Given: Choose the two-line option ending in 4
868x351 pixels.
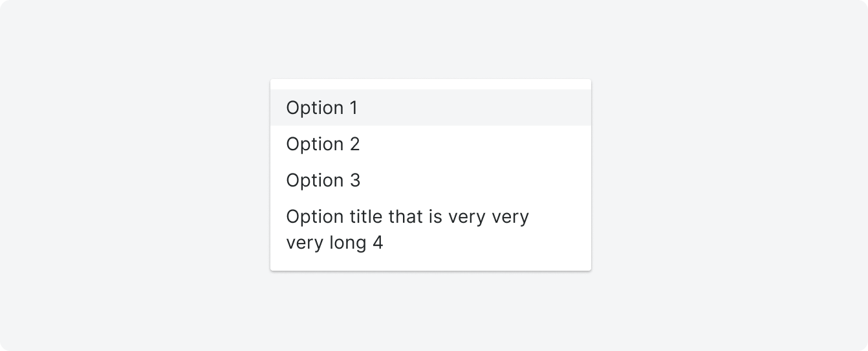Looking at the screenshot, I should click(431, 230).
